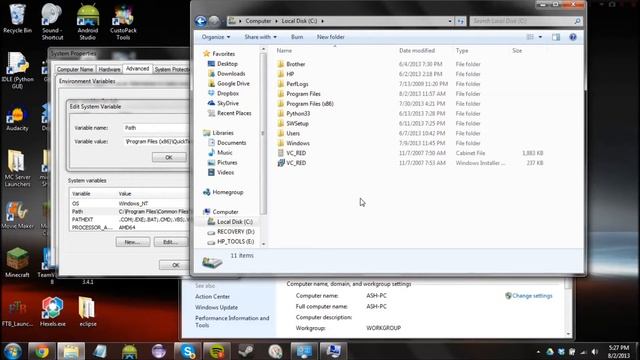Open the Movie Maker desktop icon
640x360 pixels.
pyautogui.click(x=17, y=215)
